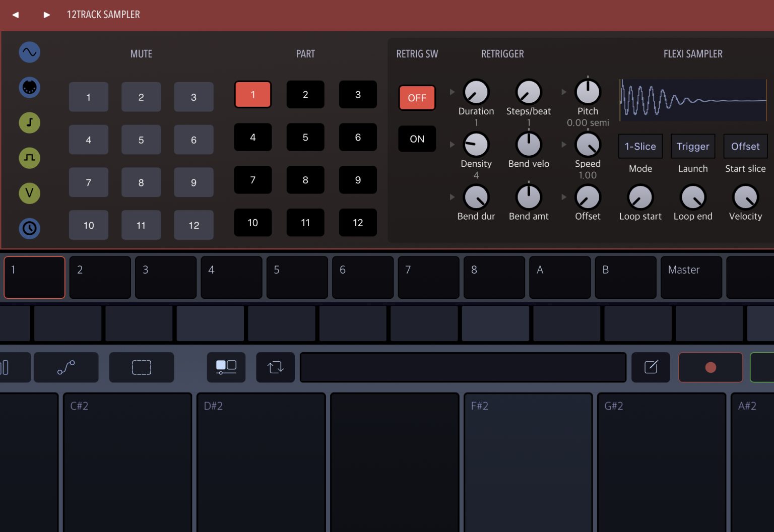774x532 pixels.
Task: Click the Flexi Sampler waveform display
Action: coord(693,100)
